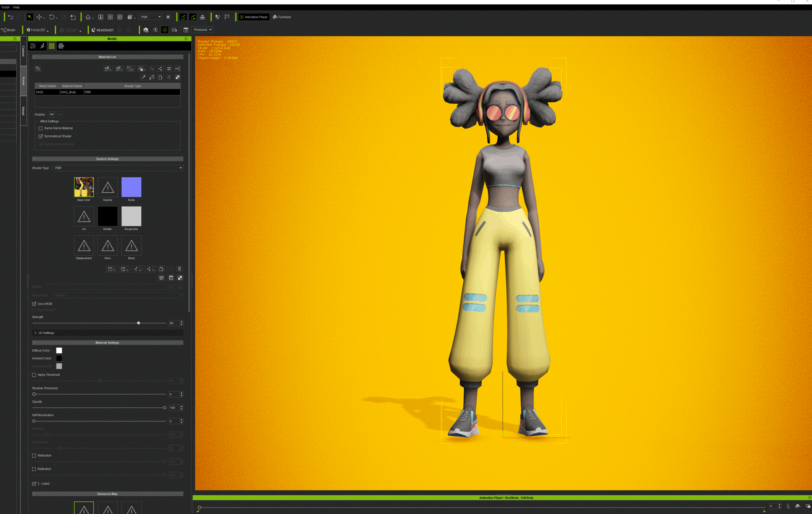Viewport: 812px width, 514px height.
Task: Open the Attribute sliders tab in Modify
Action: pos(33,46)
